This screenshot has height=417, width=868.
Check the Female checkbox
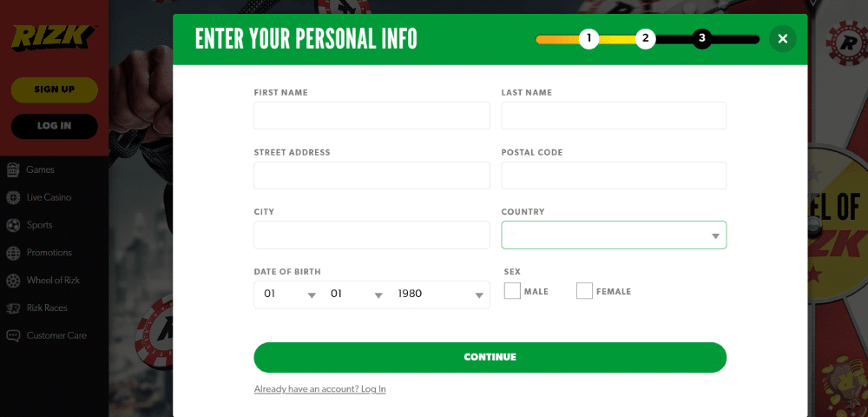[584, 291]
